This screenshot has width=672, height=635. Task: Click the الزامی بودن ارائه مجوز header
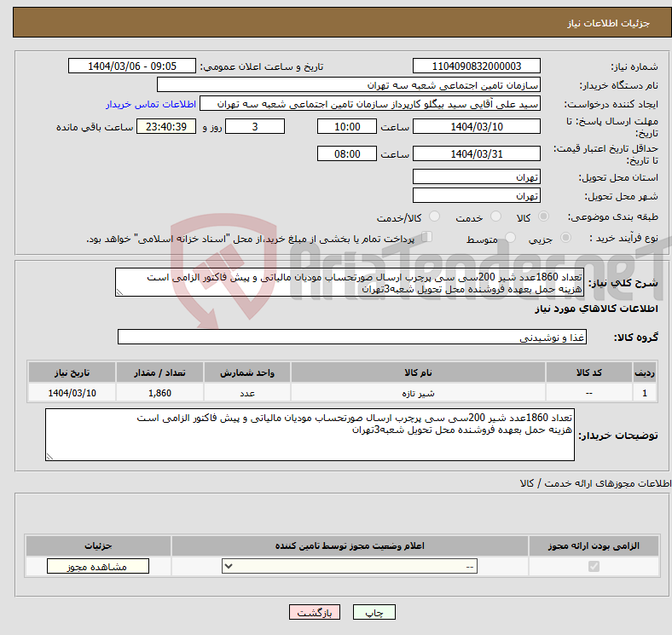(x=594, y=546)
